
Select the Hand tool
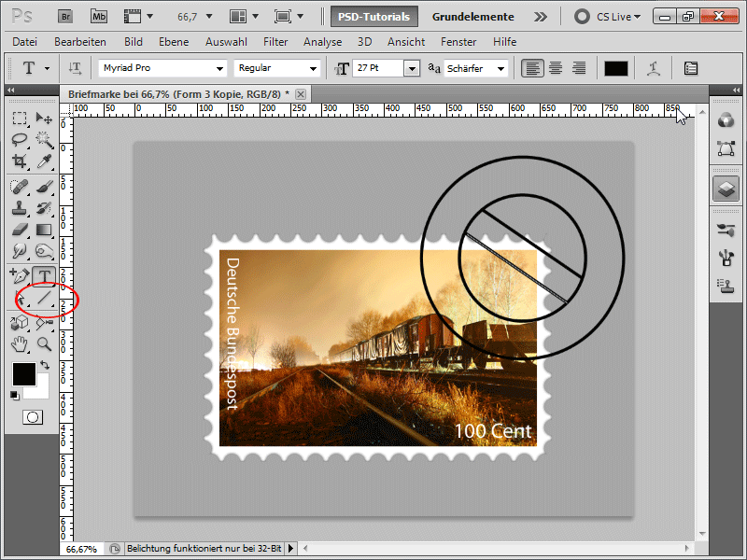click(20, 343)
